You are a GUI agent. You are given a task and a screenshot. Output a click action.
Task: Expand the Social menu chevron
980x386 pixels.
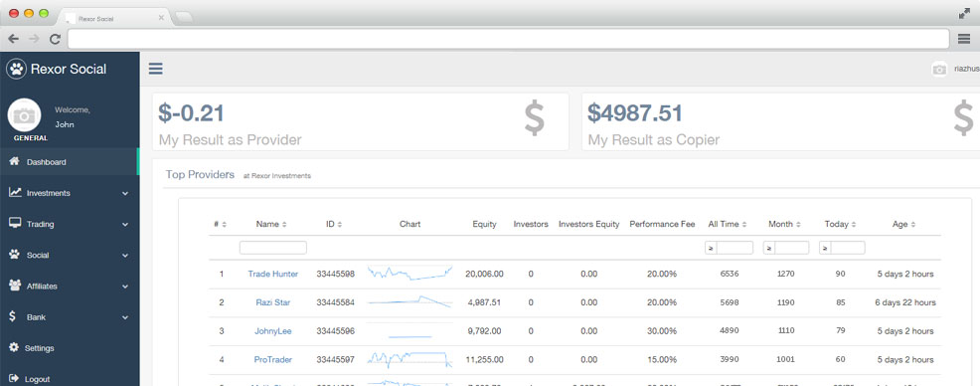(x=125, y=256)
